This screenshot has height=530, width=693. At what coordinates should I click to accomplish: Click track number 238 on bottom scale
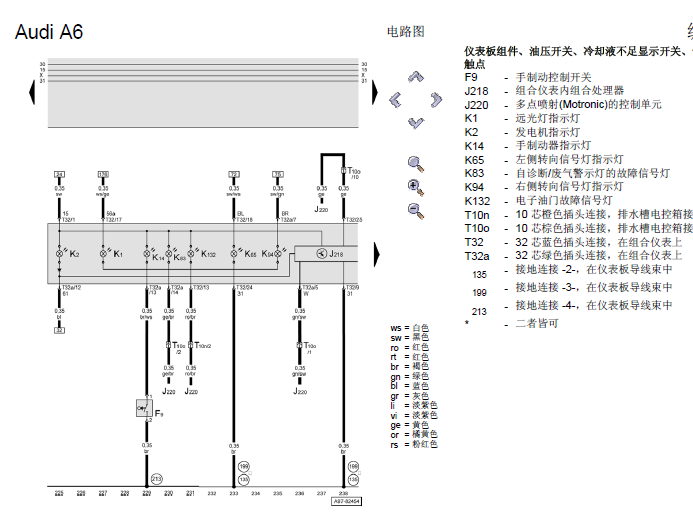click(343, 493)
